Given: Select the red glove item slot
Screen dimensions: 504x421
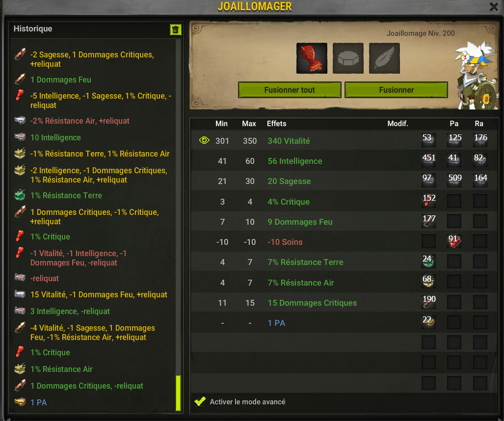Looking at the screenshot, I should point(312,58).
